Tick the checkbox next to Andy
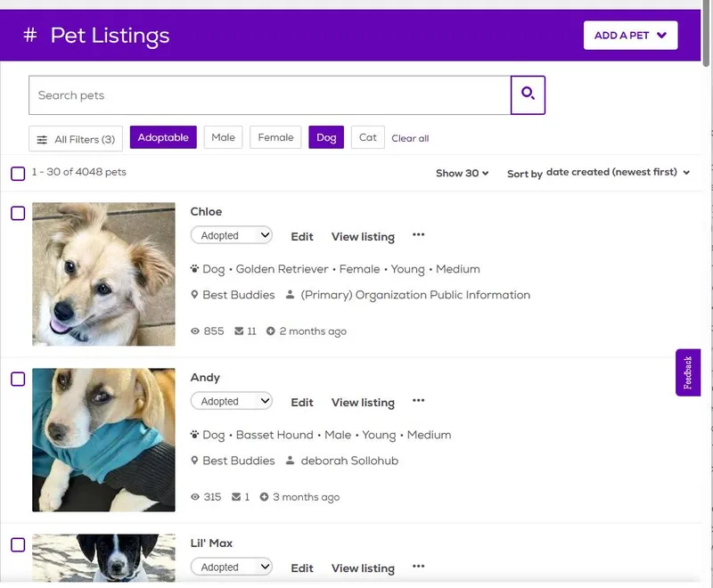713x588 pixels. 18,379
